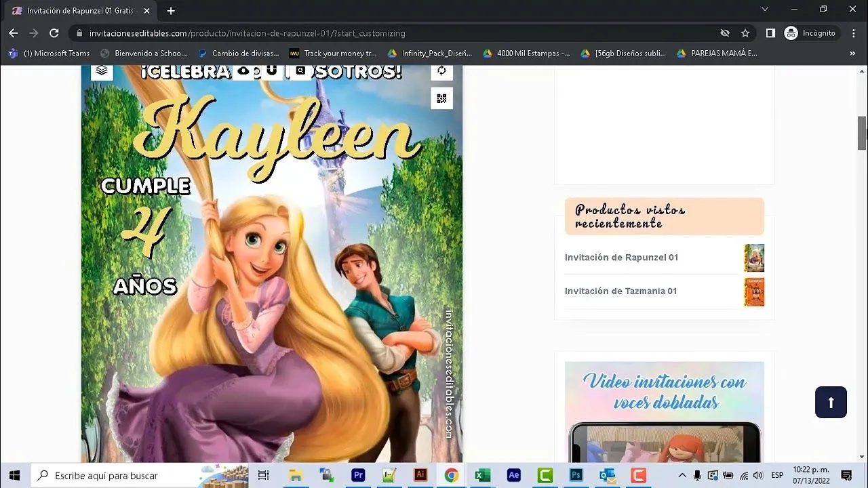Image resolution: width=868 pixels, height=488 pixels.
Task: Click the Incógnito profile button
Action: pos(811,33)
